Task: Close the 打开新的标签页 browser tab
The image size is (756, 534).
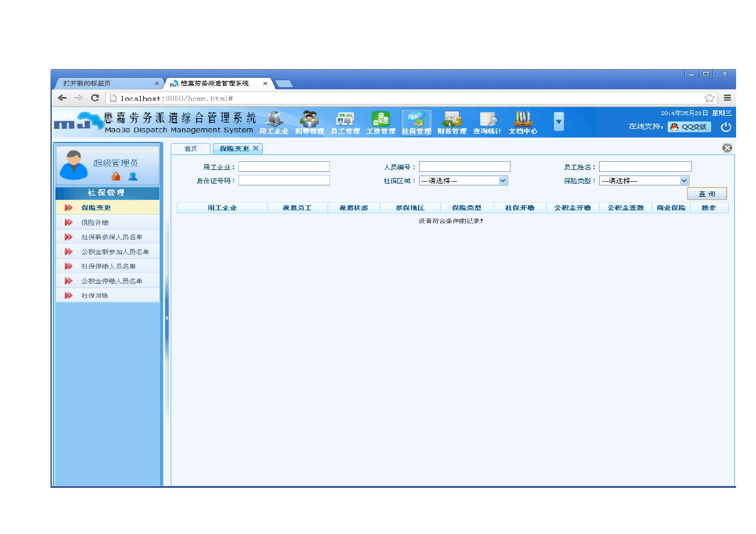Action: click(x=157, y=83)
